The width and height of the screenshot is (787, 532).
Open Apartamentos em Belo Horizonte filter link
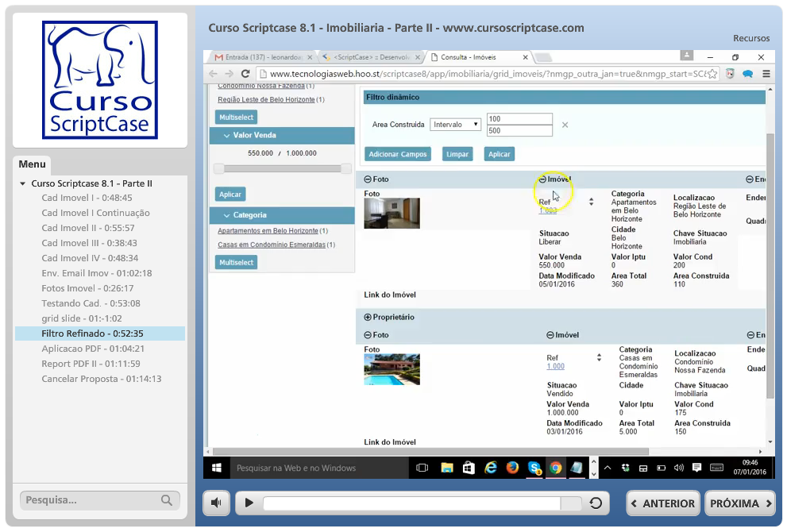(268, 231)
